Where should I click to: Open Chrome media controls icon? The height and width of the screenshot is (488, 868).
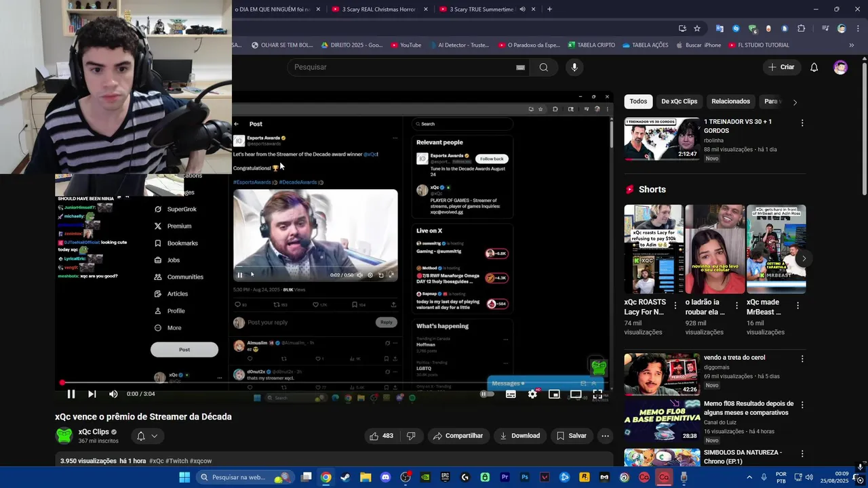825,28
